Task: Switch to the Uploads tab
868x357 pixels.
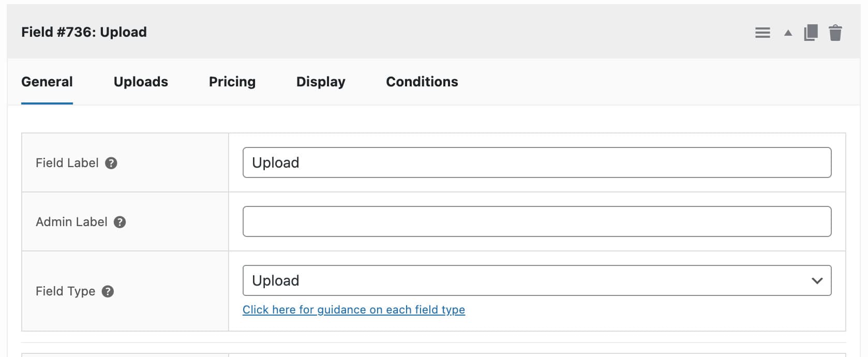Action: point(141,82)
